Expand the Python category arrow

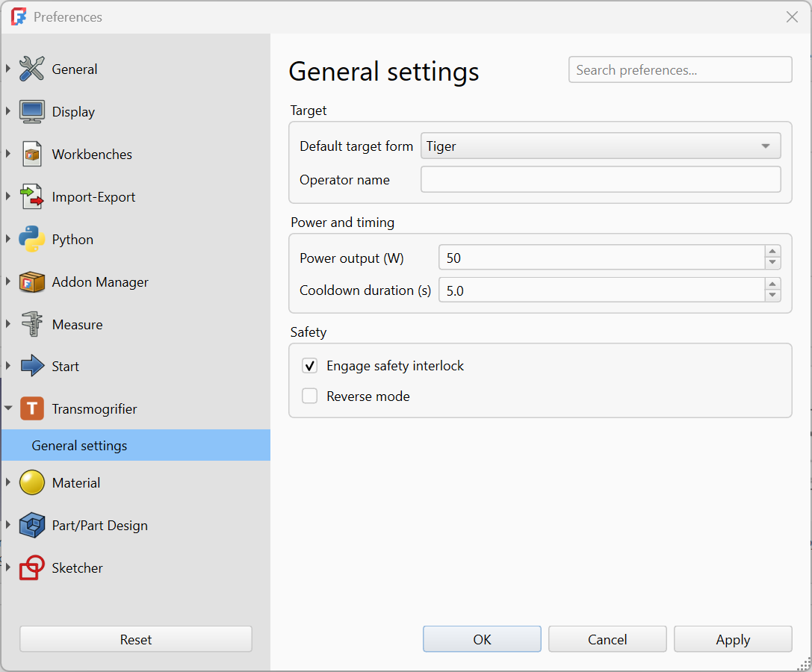pos(7,239)
